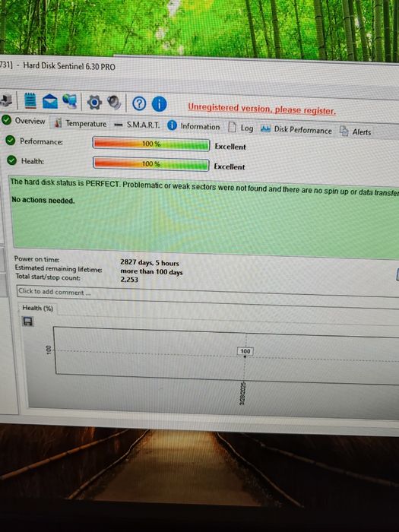This screenshot has width=399, height=532.
Task: Click the 100 label on graph's vertical axis
Action: [49, 350]
